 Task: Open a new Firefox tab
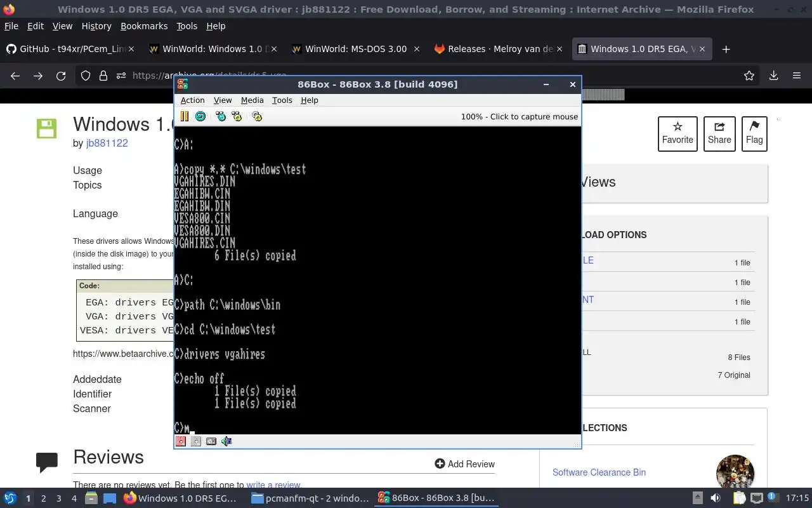click(726, 49)
